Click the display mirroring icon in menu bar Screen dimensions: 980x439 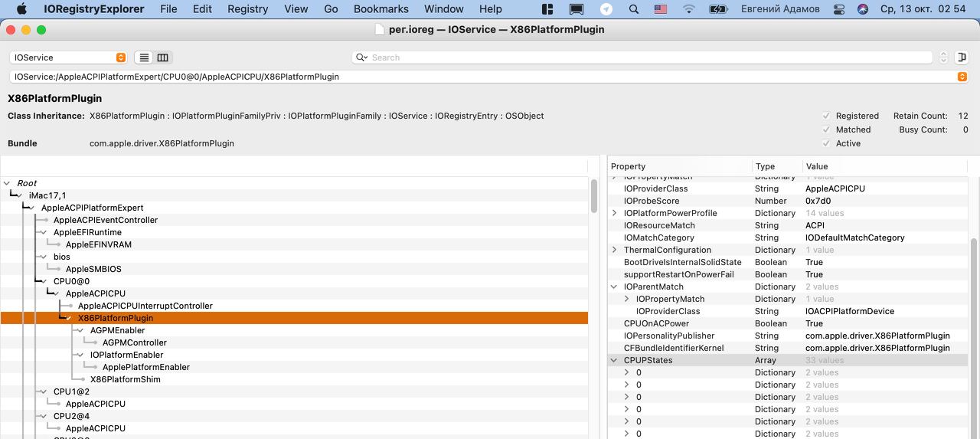click(x=577, y=9)
